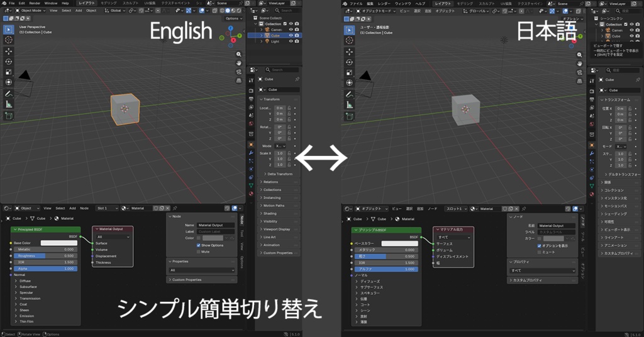Image resolution: width=644 pixels, height=337 pixels.
Task: Click the zoom magnifier in Japanese viewport
Action: coord(579,55)
